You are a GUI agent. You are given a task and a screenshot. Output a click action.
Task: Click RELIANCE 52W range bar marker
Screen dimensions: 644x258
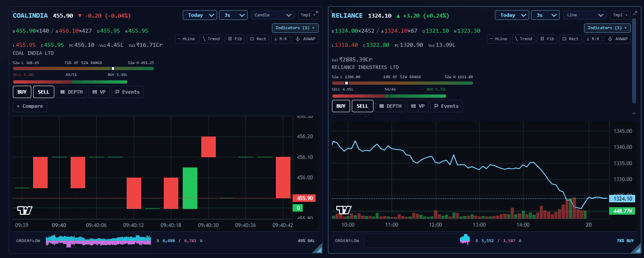pos(346,83)
